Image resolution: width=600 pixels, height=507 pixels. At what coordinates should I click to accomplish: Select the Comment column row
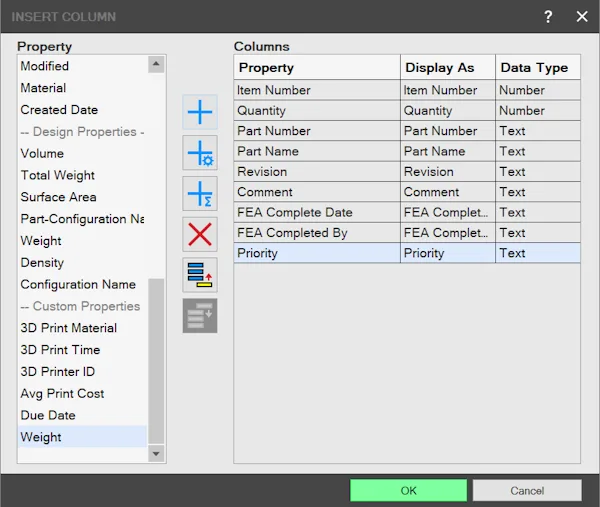coord(407,192)
